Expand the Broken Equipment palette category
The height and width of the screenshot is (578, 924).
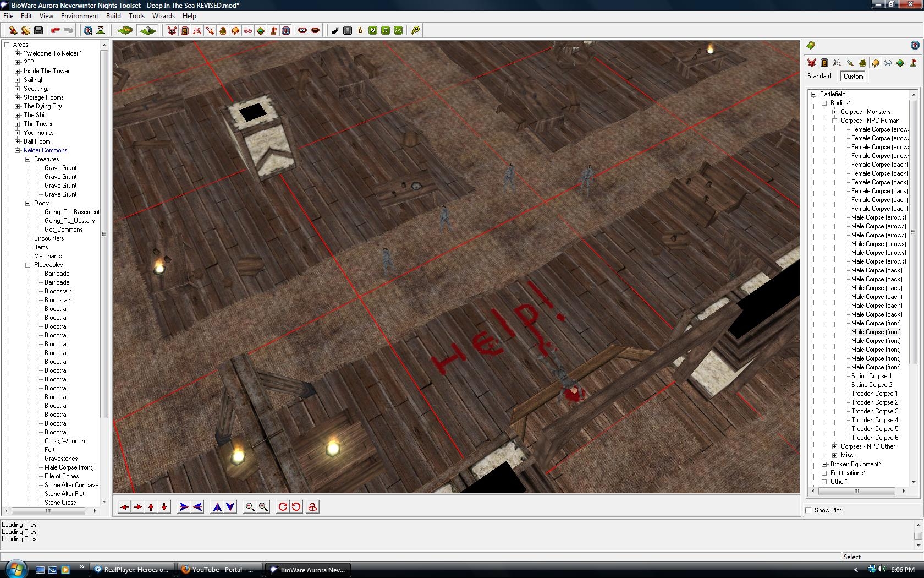click(x=824, y=464)
